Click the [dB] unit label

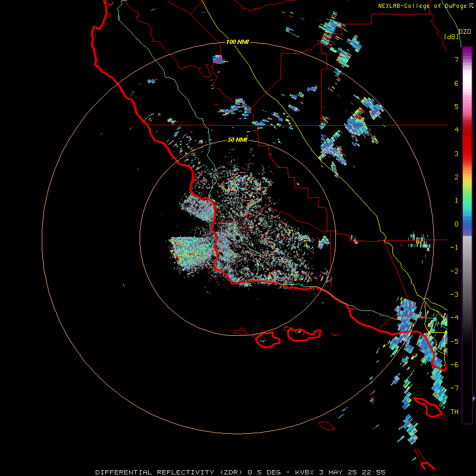click(x=452, y=36)
